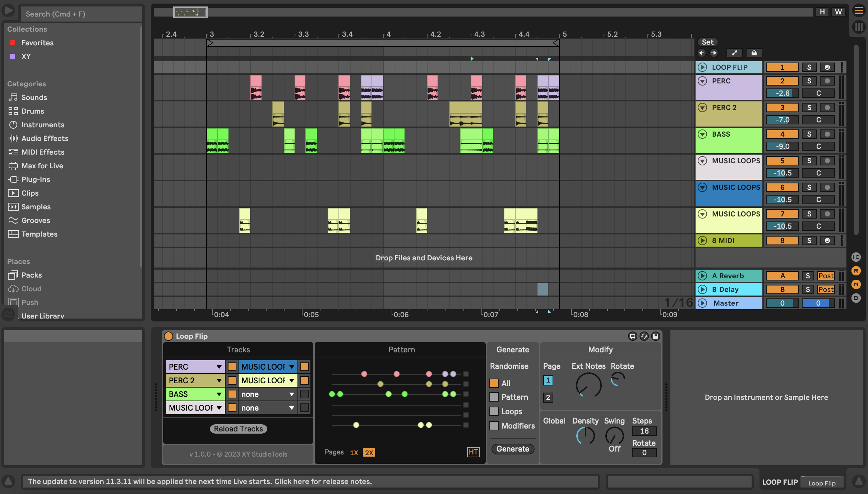Toggle the Mixer section with M button
The height and width of the screenshot is (494, 868).
tap(856, 284)
